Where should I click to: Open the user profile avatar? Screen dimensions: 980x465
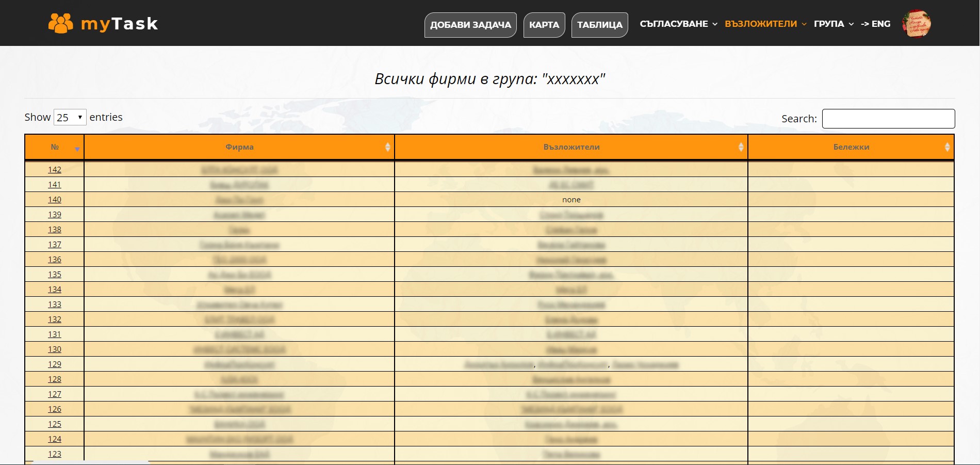[x=916, y=24]
